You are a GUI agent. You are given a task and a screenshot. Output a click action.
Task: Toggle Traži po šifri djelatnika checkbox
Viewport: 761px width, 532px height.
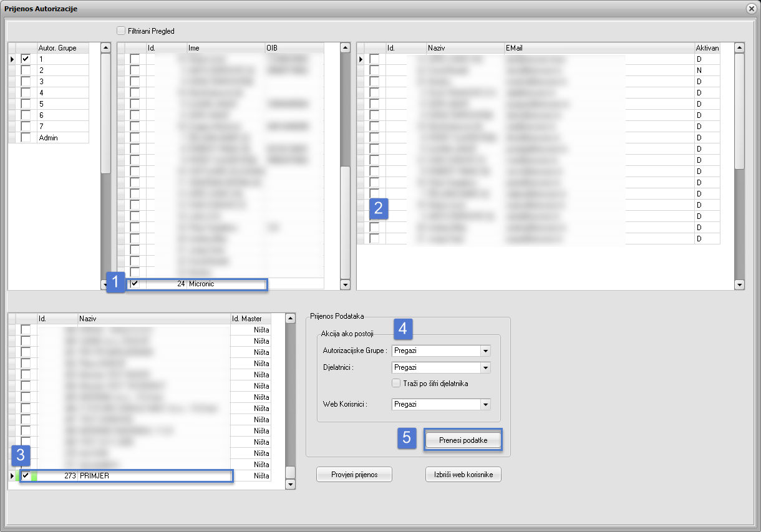tap(396, 384)
